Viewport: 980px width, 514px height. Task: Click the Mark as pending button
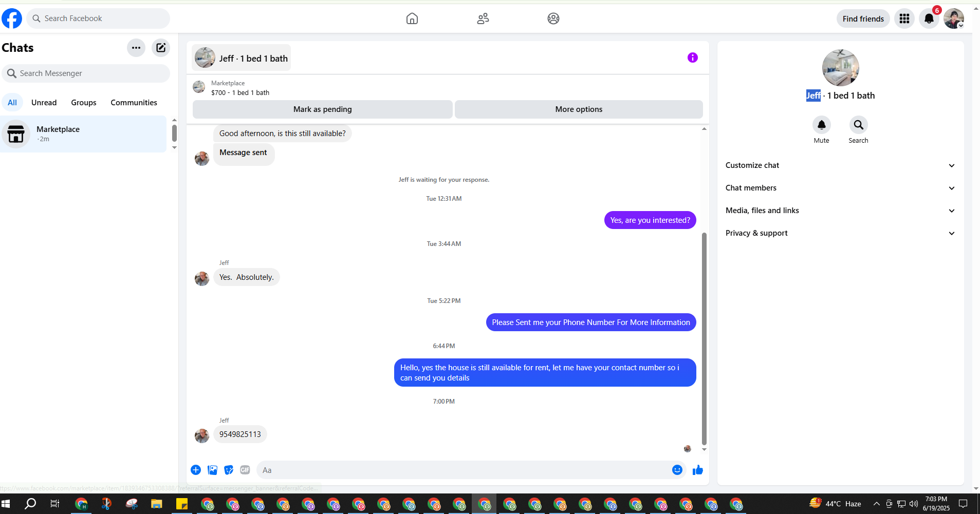(323, 109)
